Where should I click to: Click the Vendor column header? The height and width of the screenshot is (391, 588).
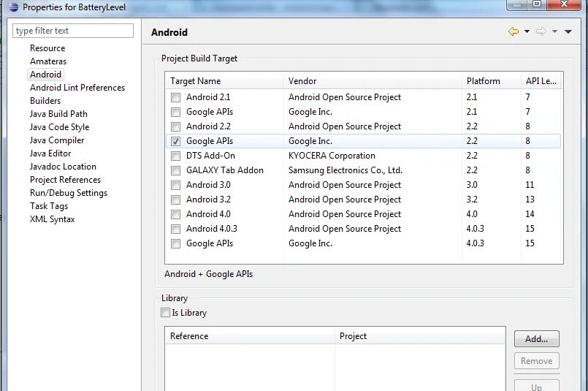[373, 80]
